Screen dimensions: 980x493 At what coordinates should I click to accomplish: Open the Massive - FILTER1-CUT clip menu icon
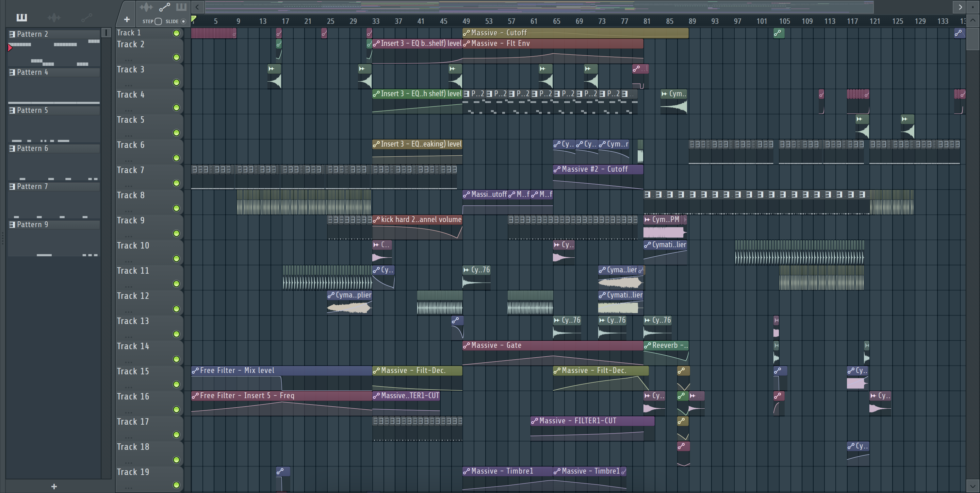coord(535,421)
